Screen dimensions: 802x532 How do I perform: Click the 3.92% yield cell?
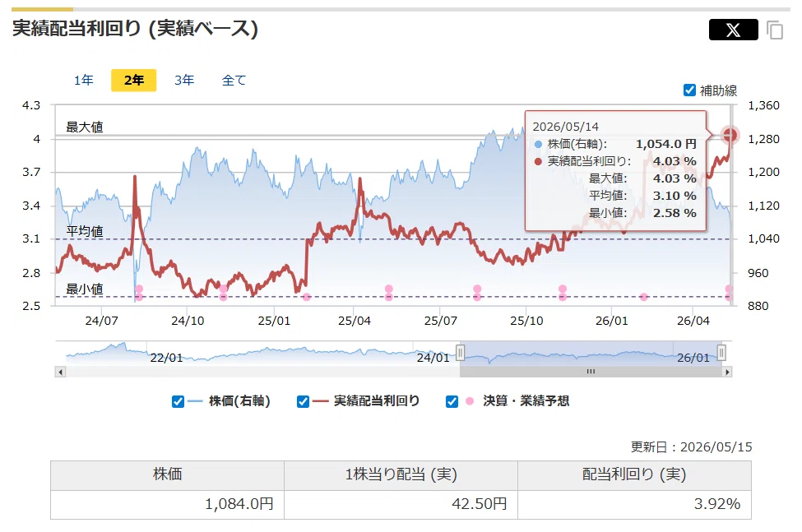(635, 504)
